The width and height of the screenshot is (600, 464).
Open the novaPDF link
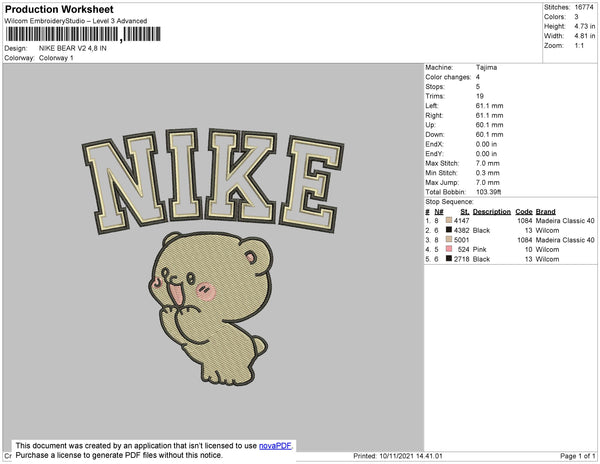coord(275,446)
